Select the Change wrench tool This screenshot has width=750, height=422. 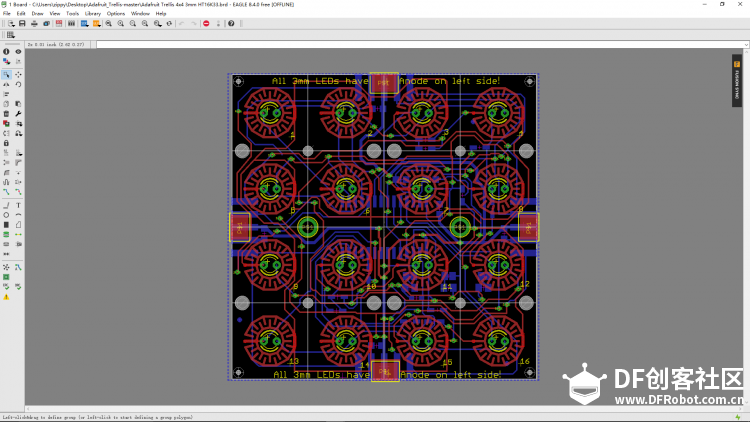pos(18,114)
